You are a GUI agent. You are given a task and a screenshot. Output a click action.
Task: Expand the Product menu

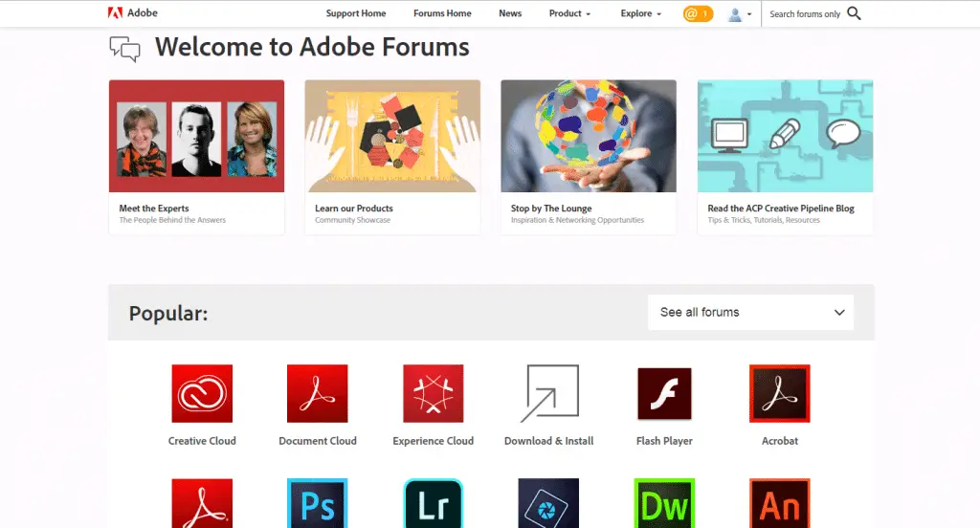(569, 13)
